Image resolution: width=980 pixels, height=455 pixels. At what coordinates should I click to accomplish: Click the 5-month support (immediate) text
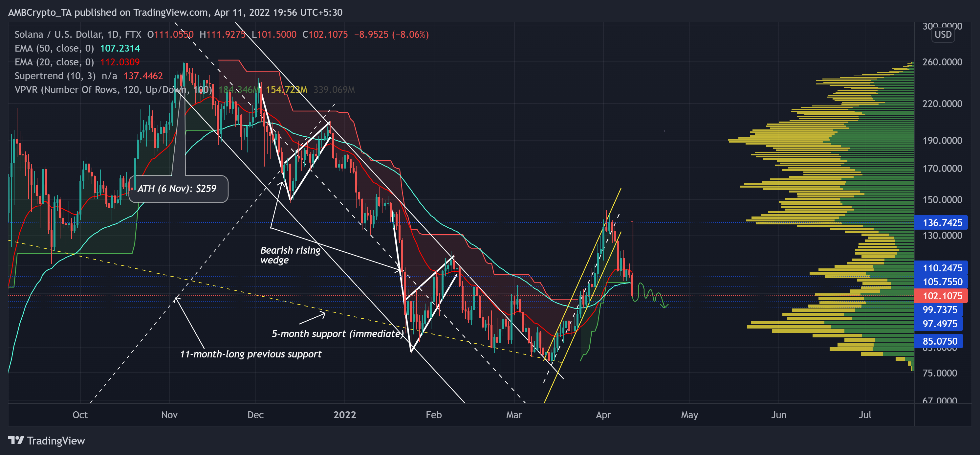(x=337, y=333)
